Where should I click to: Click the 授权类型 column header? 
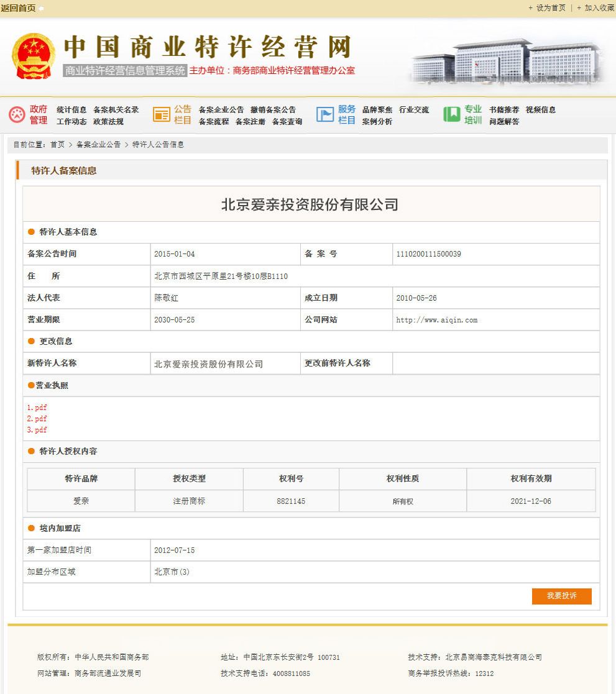point(189,478)
